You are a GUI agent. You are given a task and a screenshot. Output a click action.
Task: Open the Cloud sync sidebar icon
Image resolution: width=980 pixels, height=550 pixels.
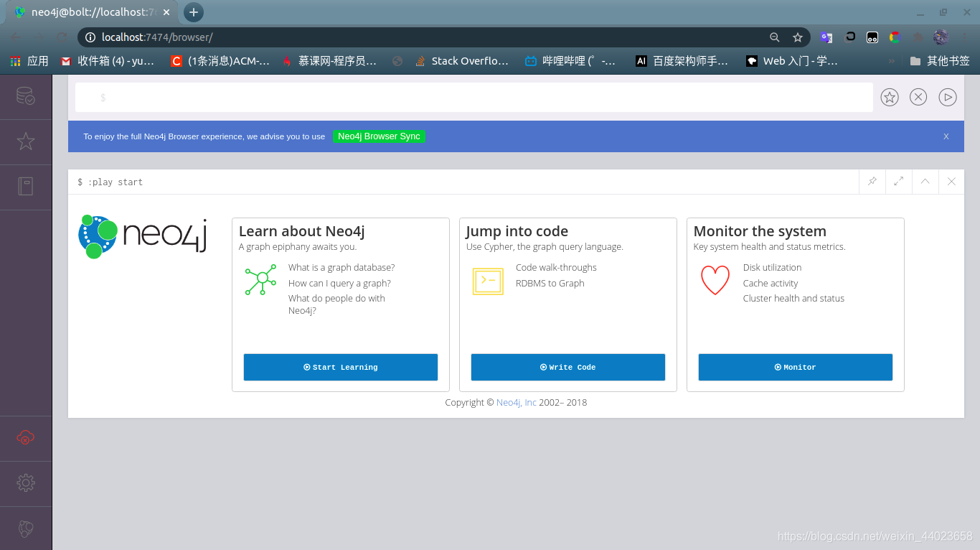point(26,438)
